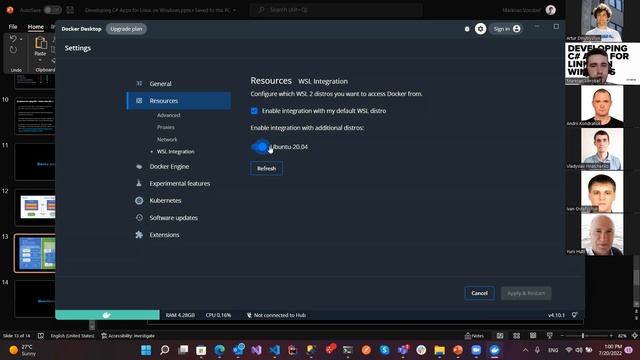Open the Undo history dropdown arrow
Viewport: 640px width, 360px height.
21,39
